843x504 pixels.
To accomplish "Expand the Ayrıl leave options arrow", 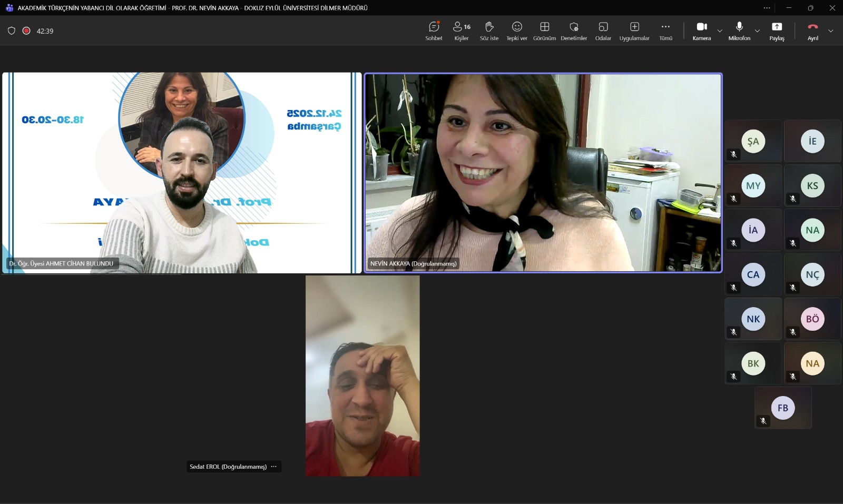I will [x=831, y=31].
